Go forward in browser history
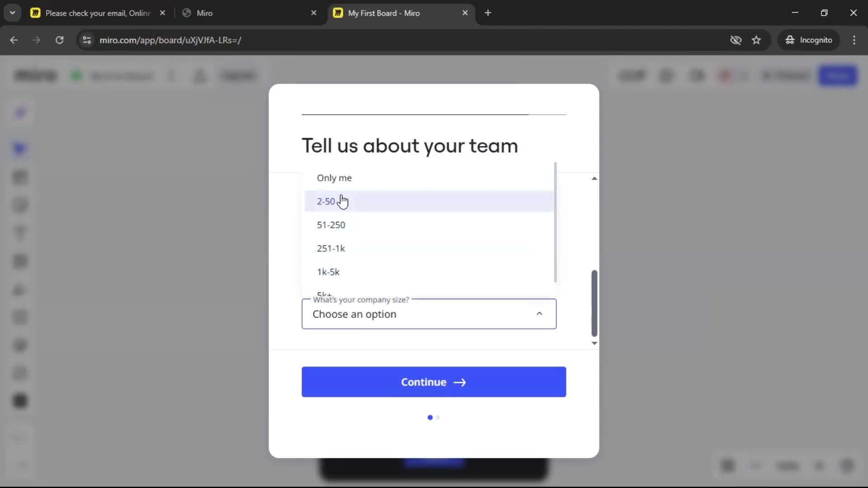Screen dimensions: 868x488 click(36, 40)
